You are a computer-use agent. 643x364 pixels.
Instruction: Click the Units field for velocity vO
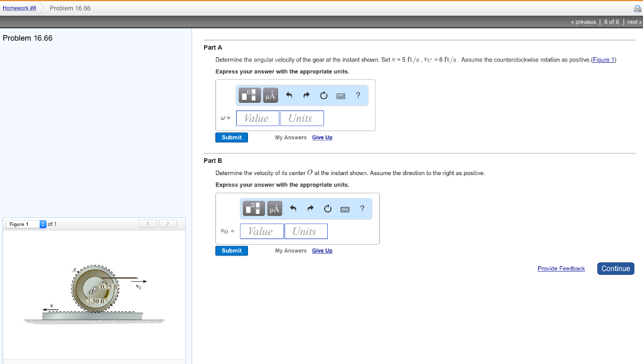(x=306, y=232)
